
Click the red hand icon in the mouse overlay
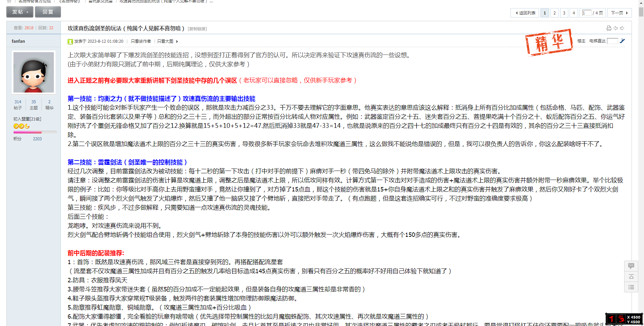click(621, 319)
